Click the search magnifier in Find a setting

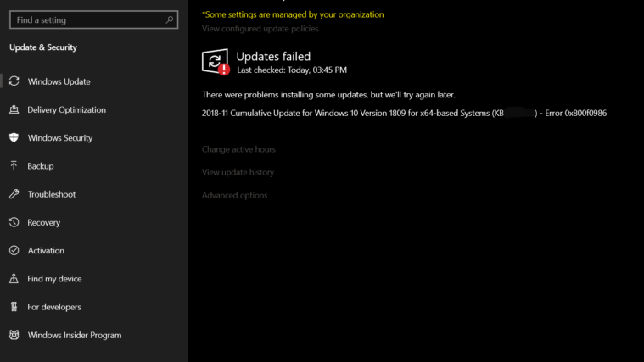[x=169, y=19]
